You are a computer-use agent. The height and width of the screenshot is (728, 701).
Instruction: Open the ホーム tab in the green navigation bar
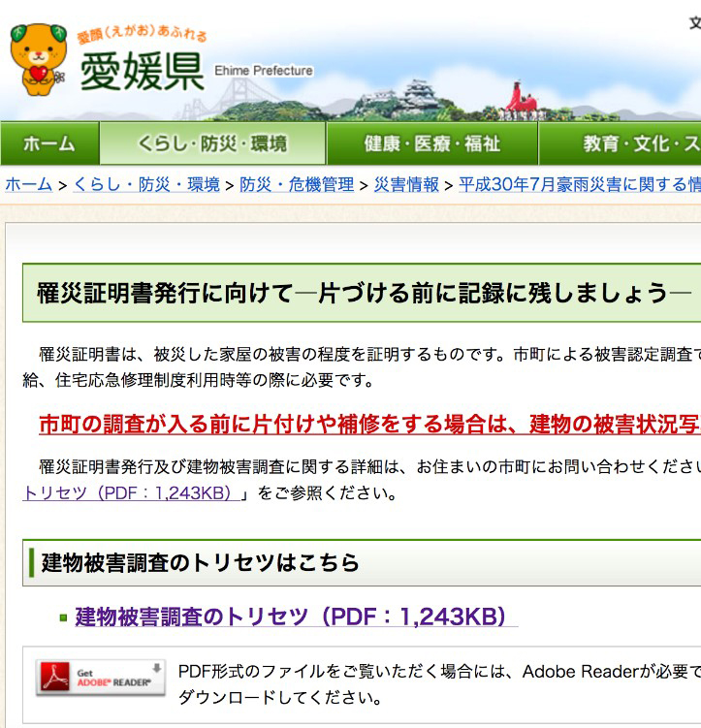pos(48,144)
